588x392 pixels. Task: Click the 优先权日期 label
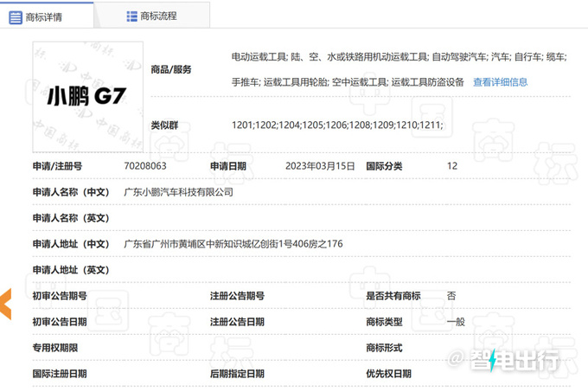point(388,373)
